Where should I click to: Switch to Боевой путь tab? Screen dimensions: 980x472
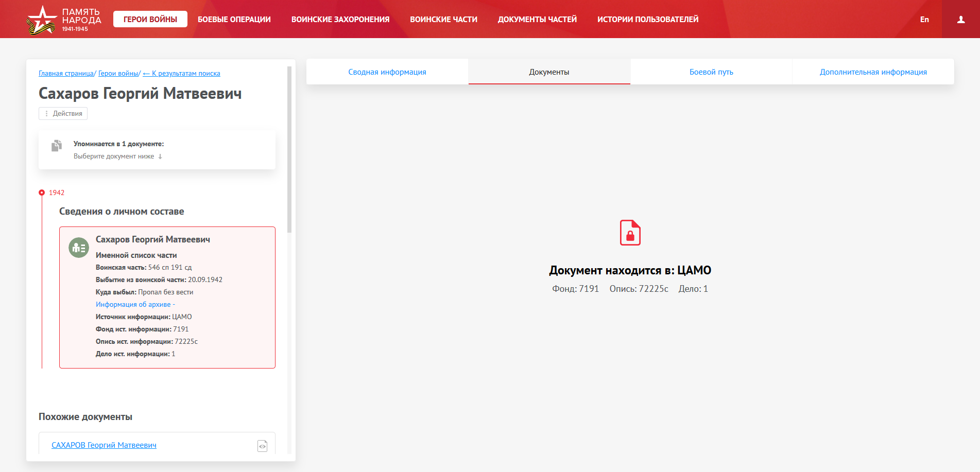point(711,72)
